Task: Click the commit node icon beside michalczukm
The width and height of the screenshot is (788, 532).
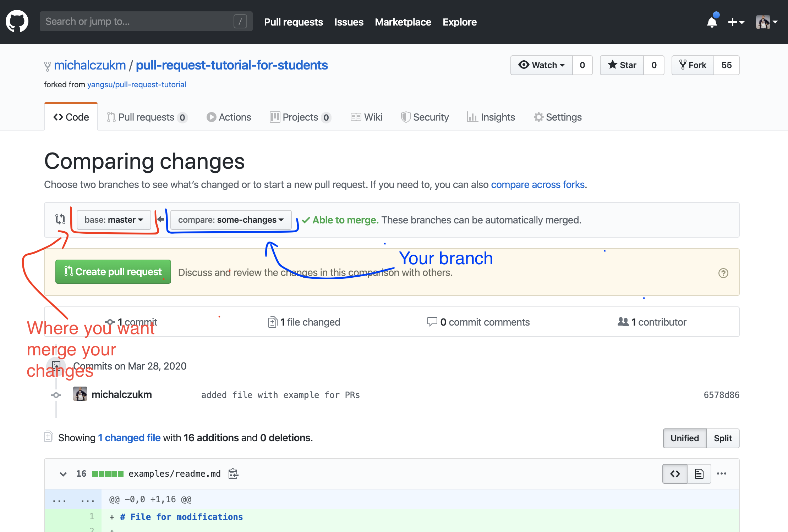Action: point(56,395)
